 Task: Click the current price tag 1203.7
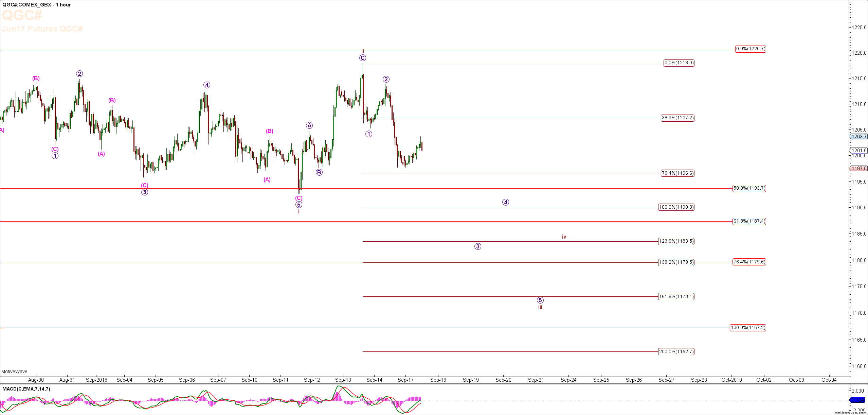859,137
